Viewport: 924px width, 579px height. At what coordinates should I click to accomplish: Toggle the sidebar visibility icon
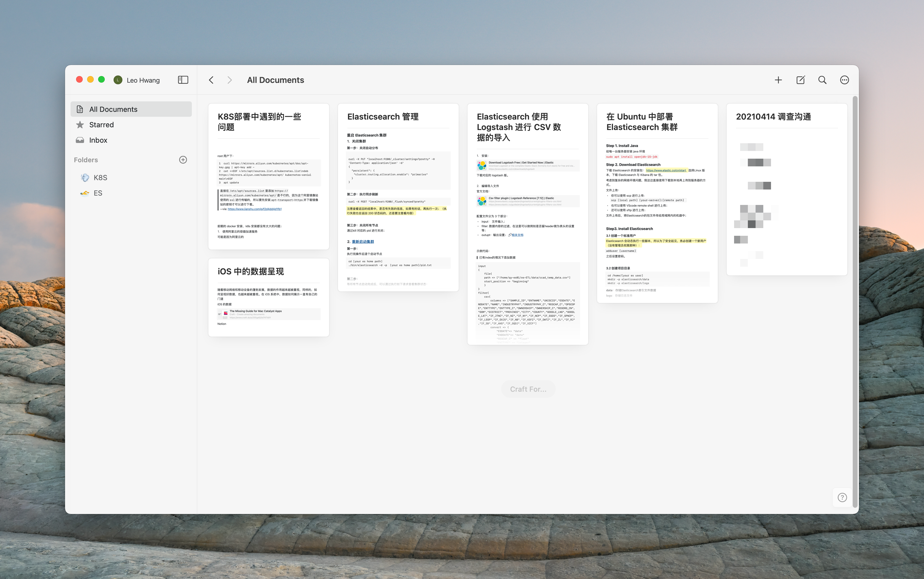pos(183,80)
